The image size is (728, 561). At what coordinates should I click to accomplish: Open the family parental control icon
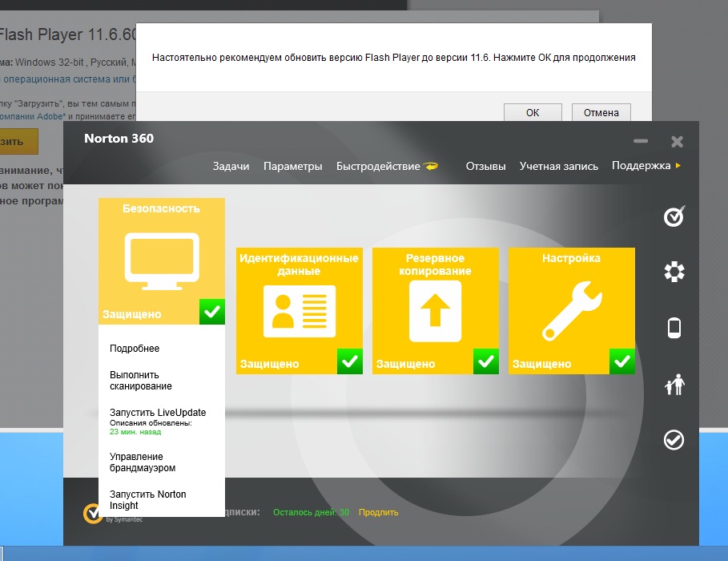tap(674, 385)
